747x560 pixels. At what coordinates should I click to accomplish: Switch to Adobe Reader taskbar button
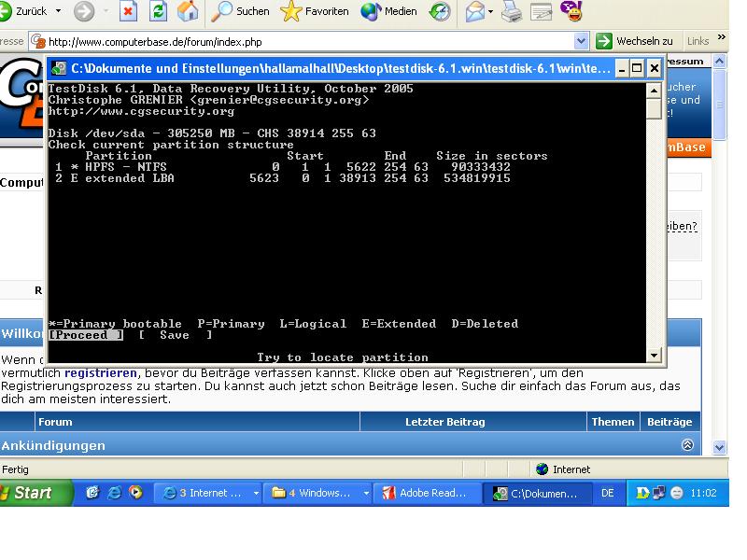tap(427, 494)
